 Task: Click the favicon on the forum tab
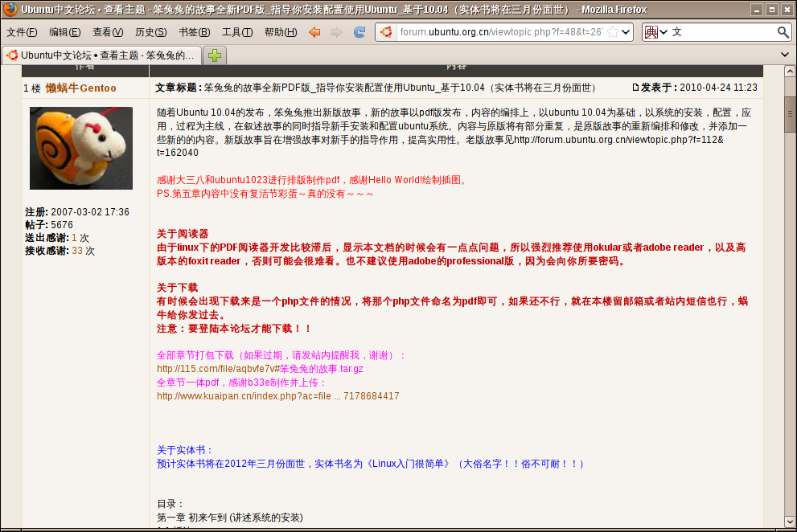pos(12,55)
